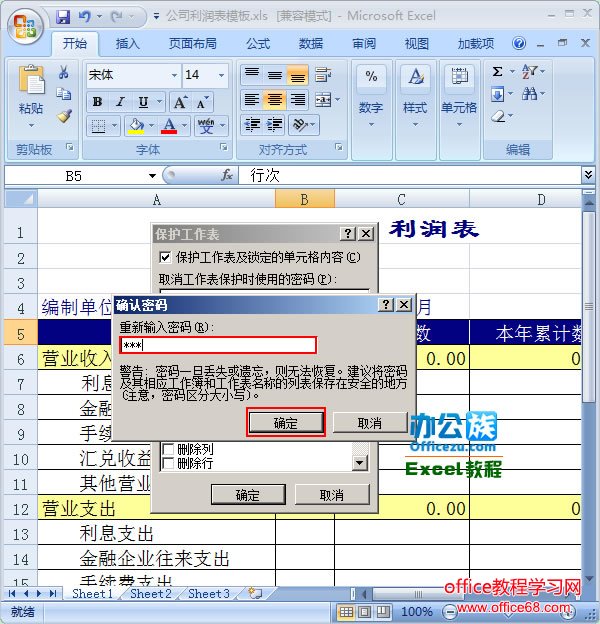Toggle protect worksheet and locked cells checkbox
This screenshot has height=624, width=600.
click(x=165, y=257)
